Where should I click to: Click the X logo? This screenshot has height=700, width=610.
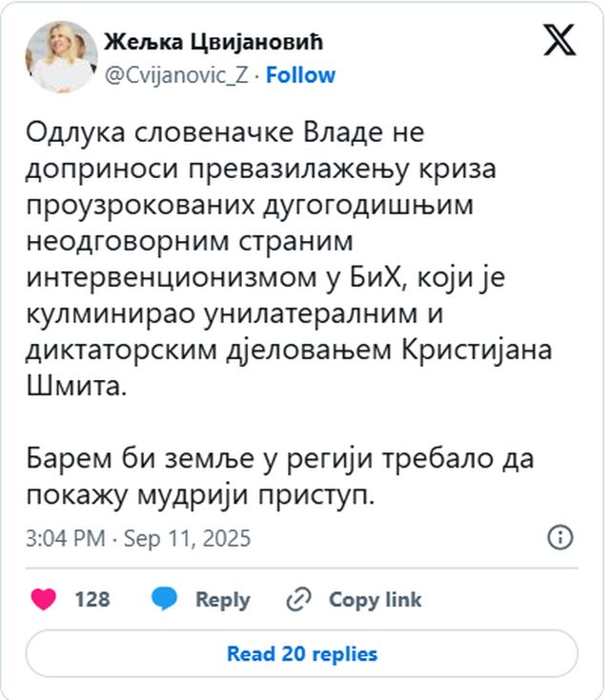558,41
